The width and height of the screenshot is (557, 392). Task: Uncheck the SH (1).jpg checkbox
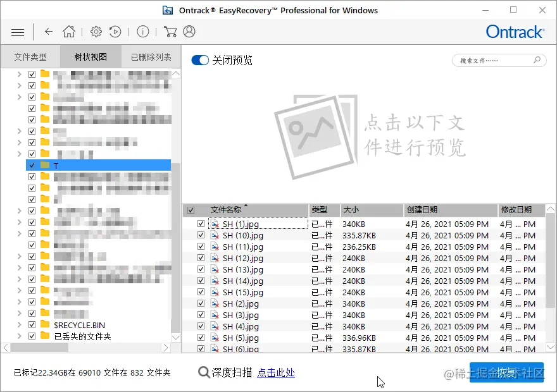click(201, 223)
